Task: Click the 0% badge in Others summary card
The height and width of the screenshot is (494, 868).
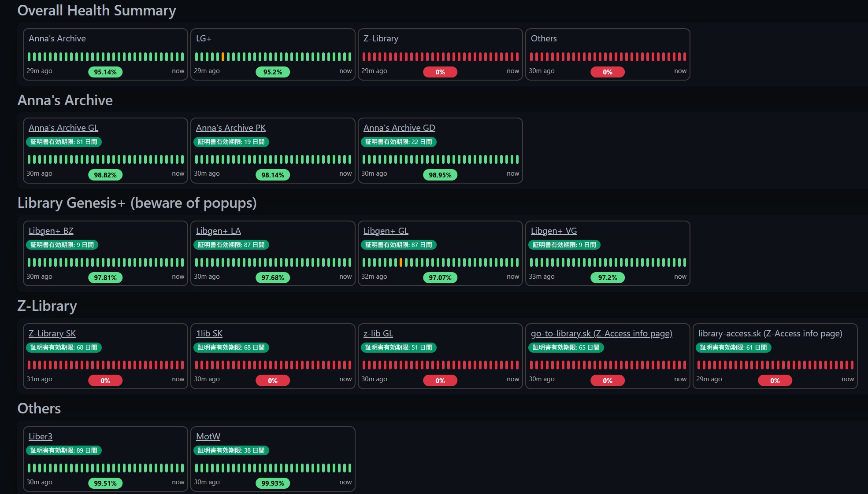Action: pos(608,72)
